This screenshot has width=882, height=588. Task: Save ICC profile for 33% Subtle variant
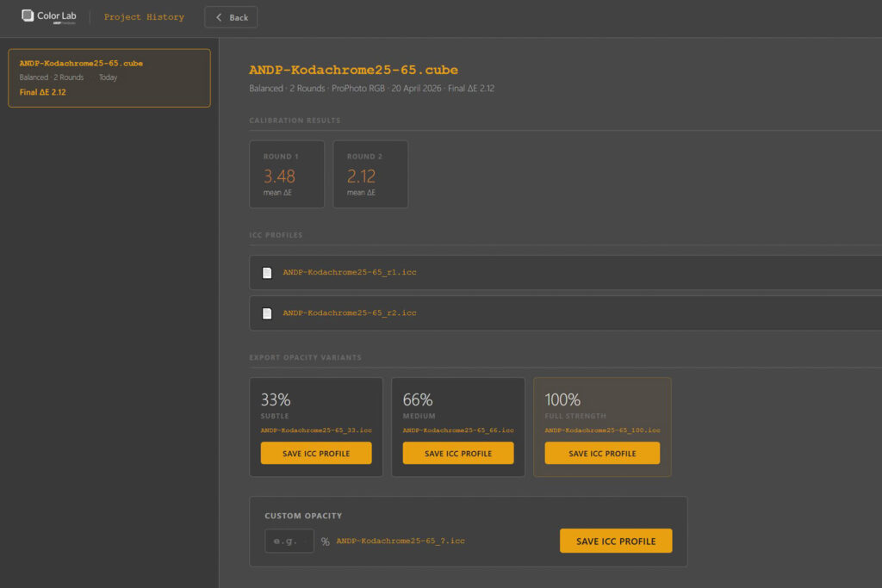coord(316,453)
